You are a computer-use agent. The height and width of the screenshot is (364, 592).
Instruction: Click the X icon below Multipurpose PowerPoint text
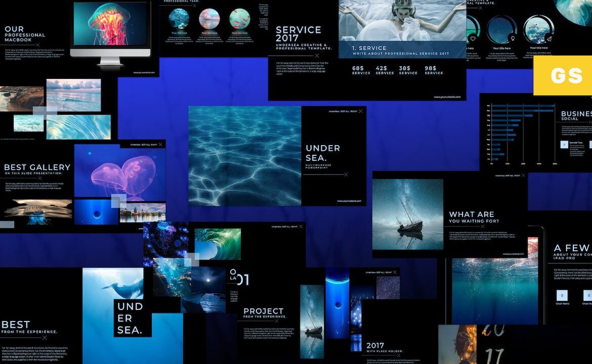(x=346, y=174)
